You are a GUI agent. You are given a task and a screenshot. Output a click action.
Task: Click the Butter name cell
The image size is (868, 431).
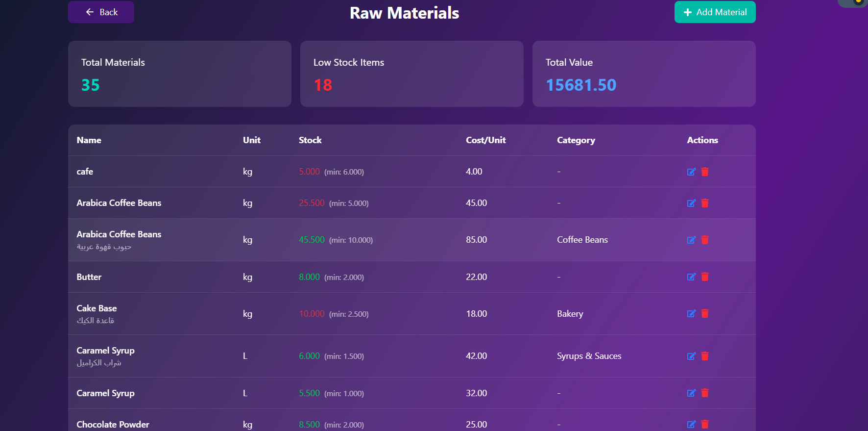(89, 277)
